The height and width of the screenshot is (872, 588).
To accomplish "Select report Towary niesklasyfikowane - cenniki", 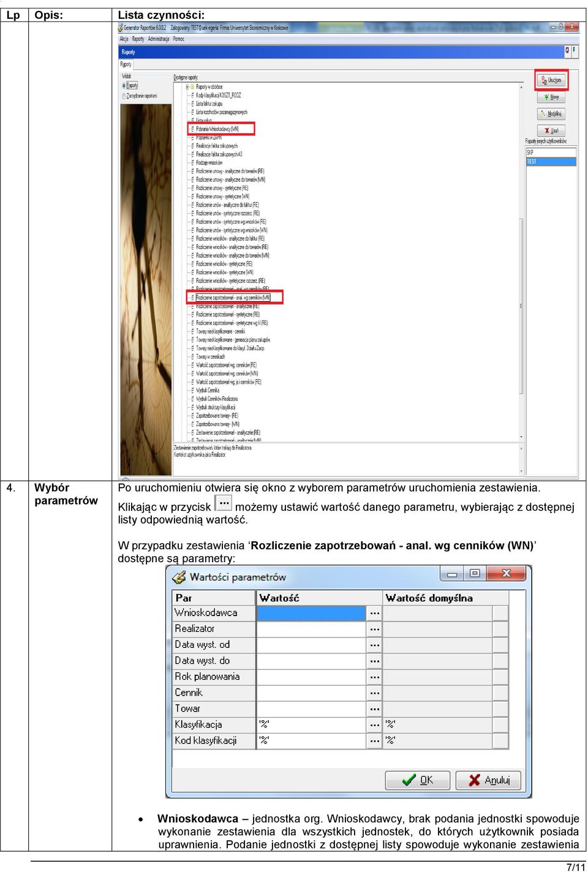I will tap(221, 331).
